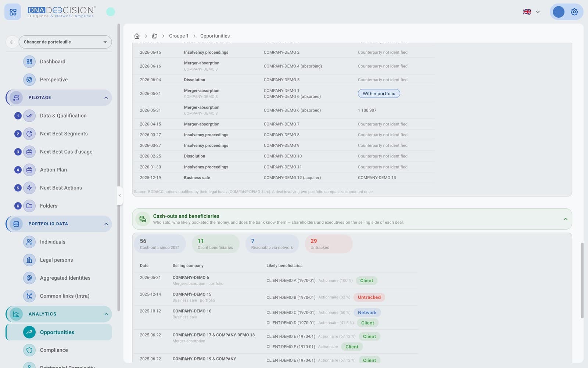
Task: Click COMPANY-DEMO 13 counterparty cell
Action: [x=377, y=178]
